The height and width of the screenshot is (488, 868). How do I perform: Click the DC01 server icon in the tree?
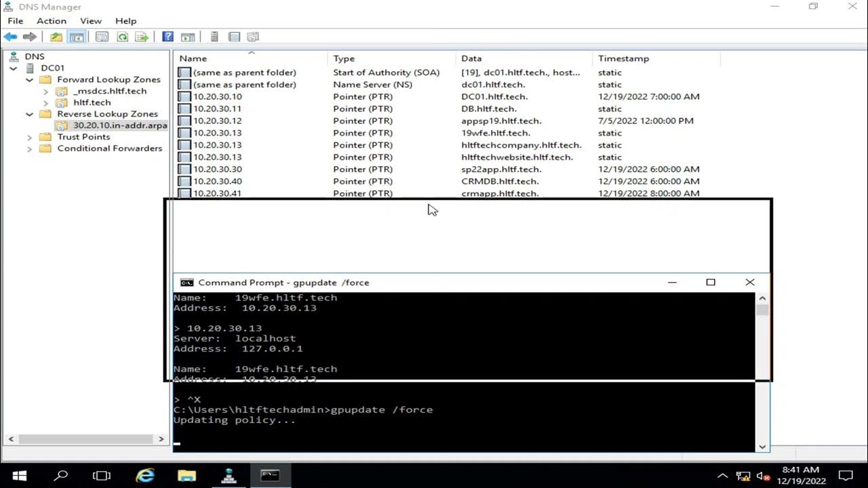coord(31,68)
